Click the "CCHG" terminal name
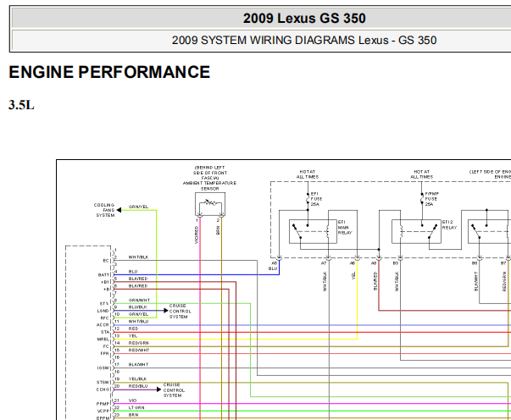The height and width of the screenshot is (420, 511). [x=103, y=390]
